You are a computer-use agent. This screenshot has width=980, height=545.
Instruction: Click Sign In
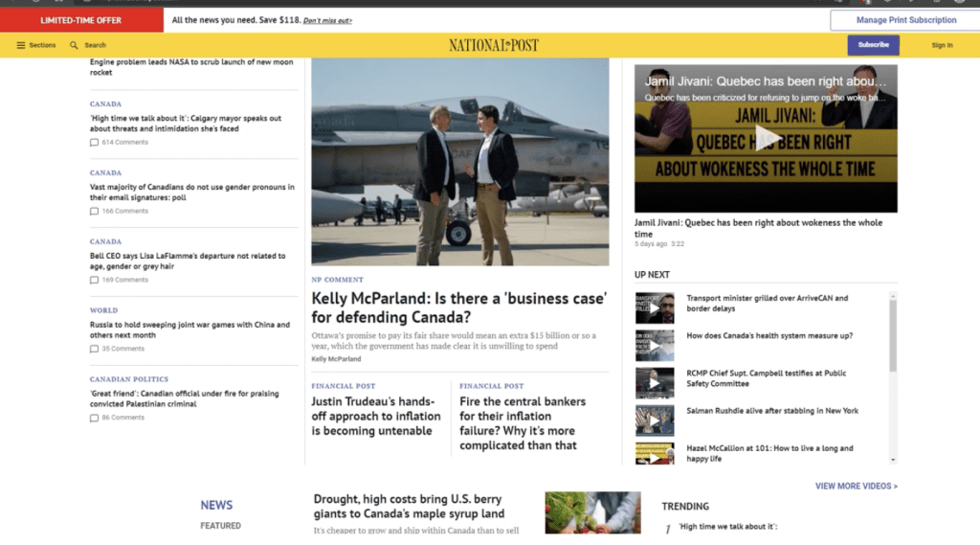click(942, 45)
